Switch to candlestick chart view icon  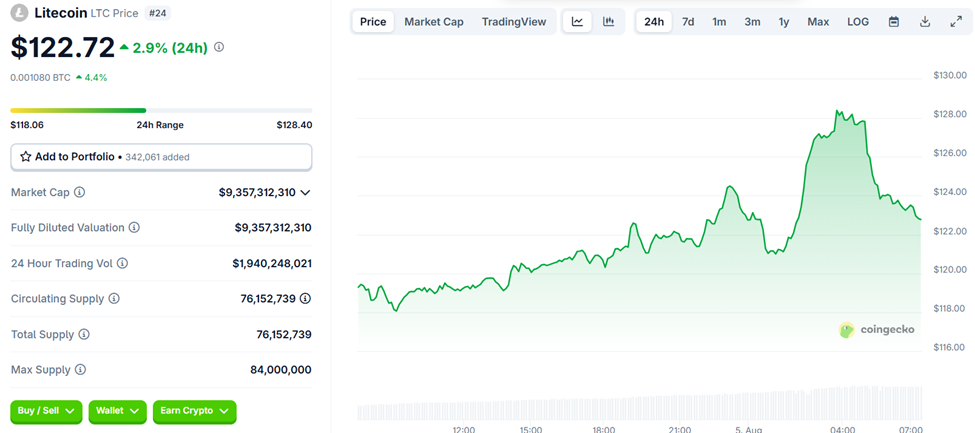pos(609,22)
